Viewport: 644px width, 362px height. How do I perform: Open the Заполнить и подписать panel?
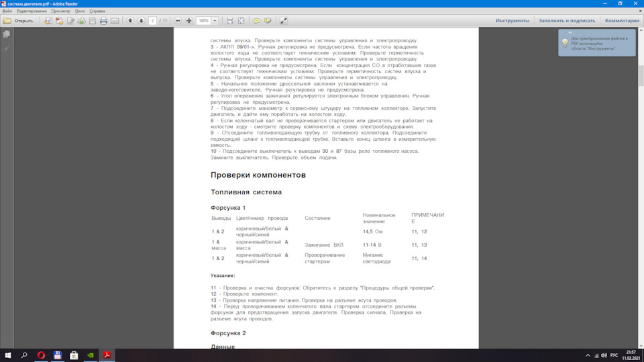click(567, 21)
